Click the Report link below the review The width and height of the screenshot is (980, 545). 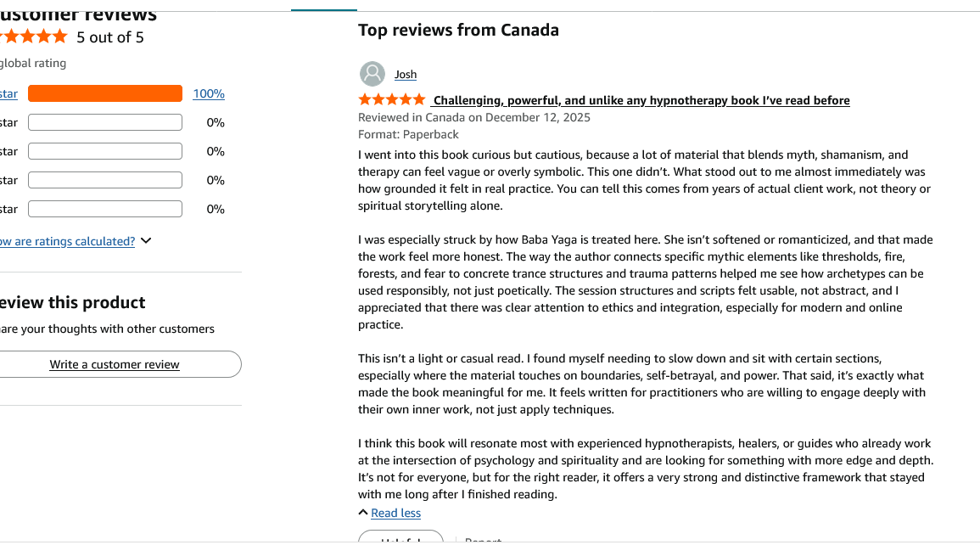click(x=483, y=541)
